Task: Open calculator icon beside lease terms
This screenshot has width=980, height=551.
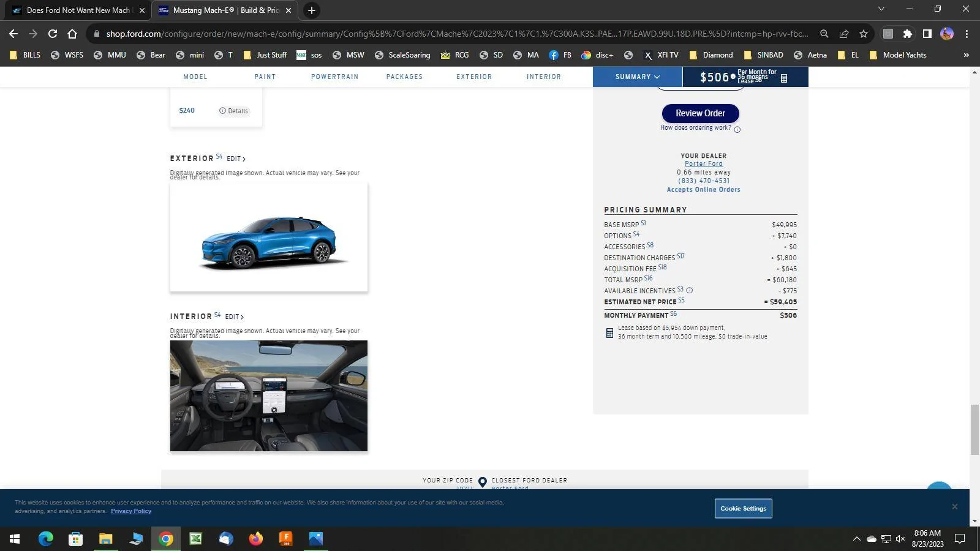Action: point(609,333)
